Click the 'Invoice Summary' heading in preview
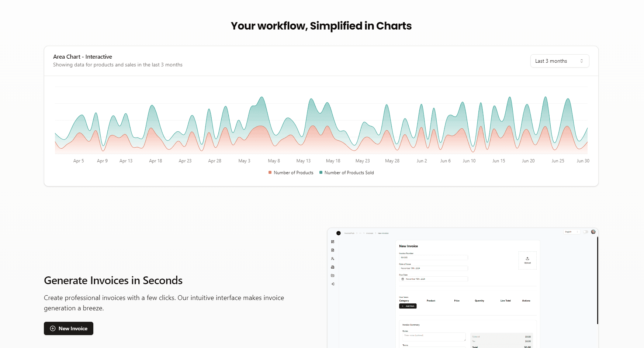Viewport: 644px width, 348px height. (411, 325)
